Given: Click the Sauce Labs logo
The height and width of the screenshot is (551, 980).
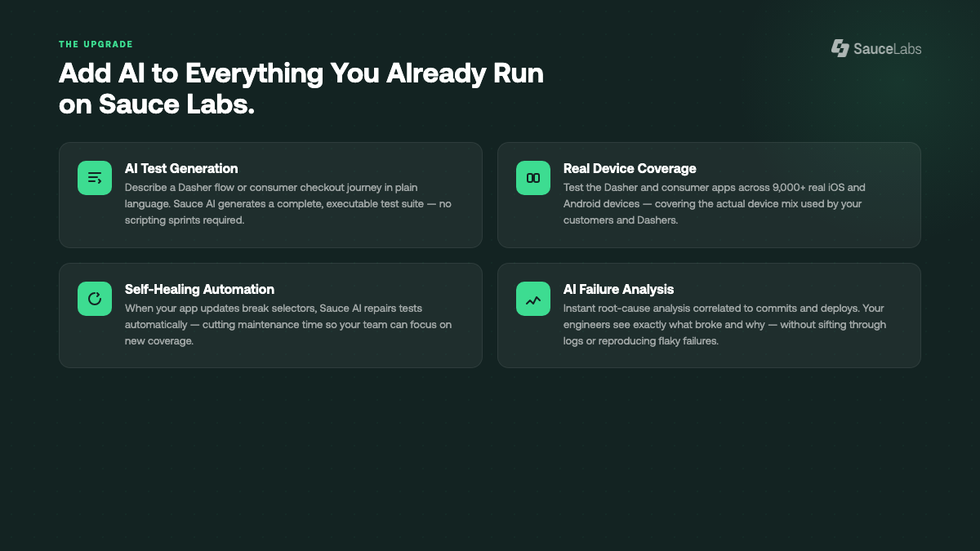Looking at the screenshot, I should click(x=876, y=48).
